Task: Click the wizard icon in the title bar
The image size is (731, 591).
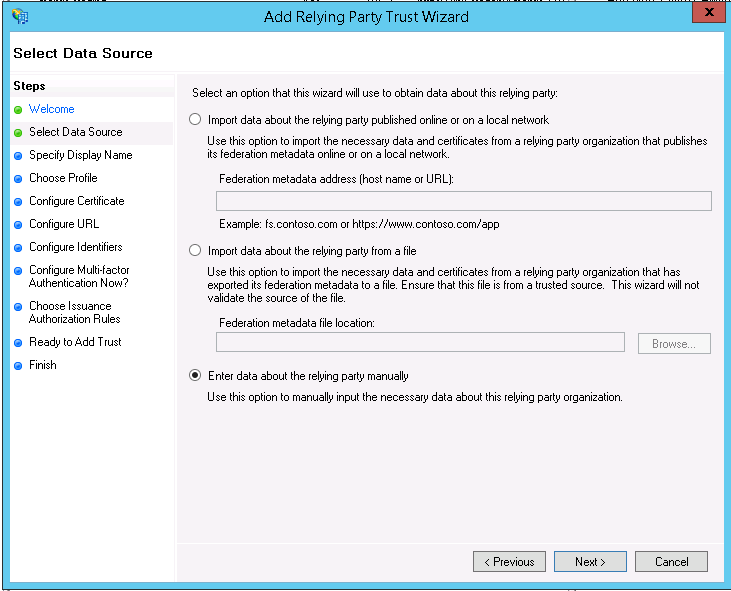Action: click(x=20, y=16)
